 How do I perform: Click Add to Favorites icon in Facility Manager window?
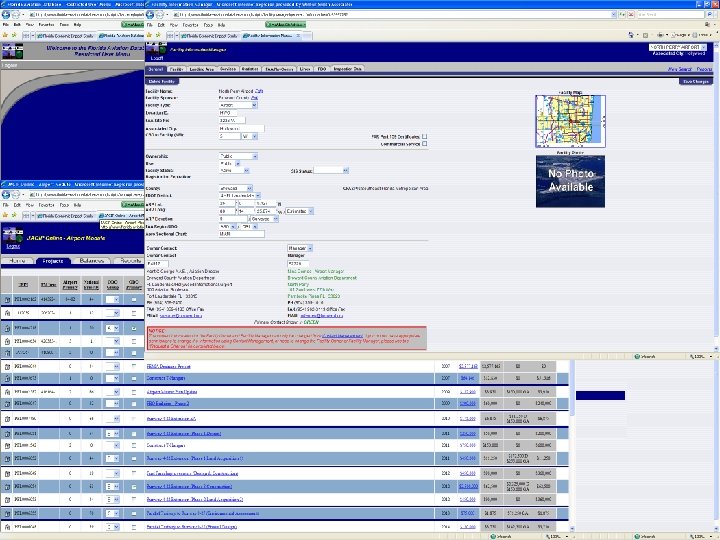(x=158, y=35)
